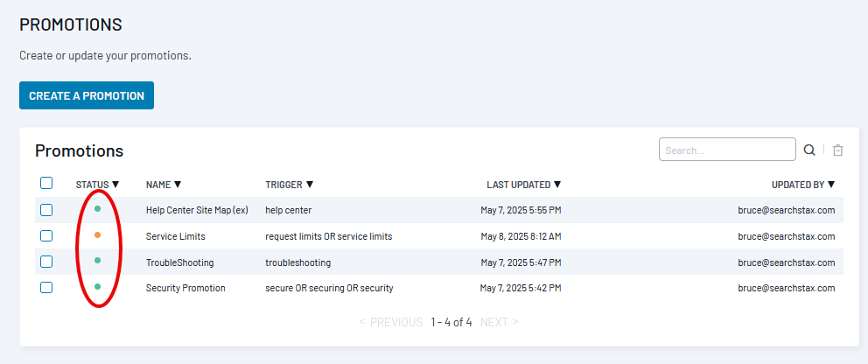Screen dimensions: 868x364
Task: Click orange status dot for Service Limits
Action: click(97, 235)
